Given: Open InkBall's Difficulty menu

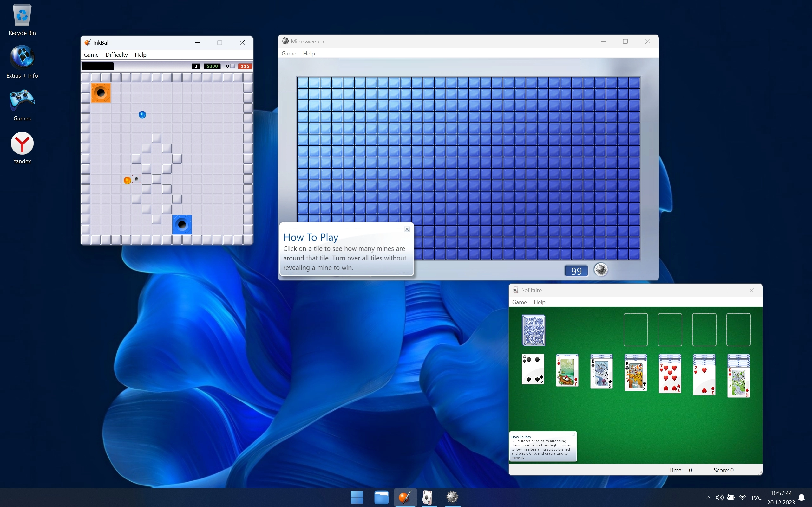Looking at the screenshot, I should pos(116,55).
